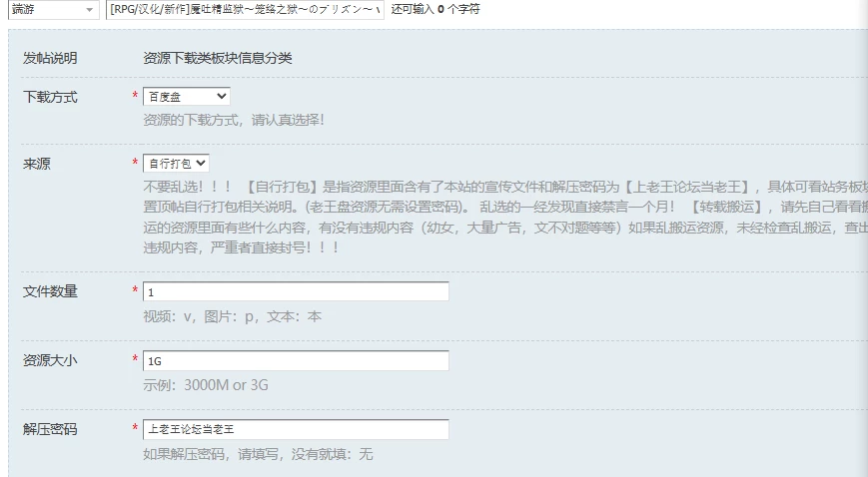Open the 端游 category dropdown
868x477 pixels.
coord(54,9)
